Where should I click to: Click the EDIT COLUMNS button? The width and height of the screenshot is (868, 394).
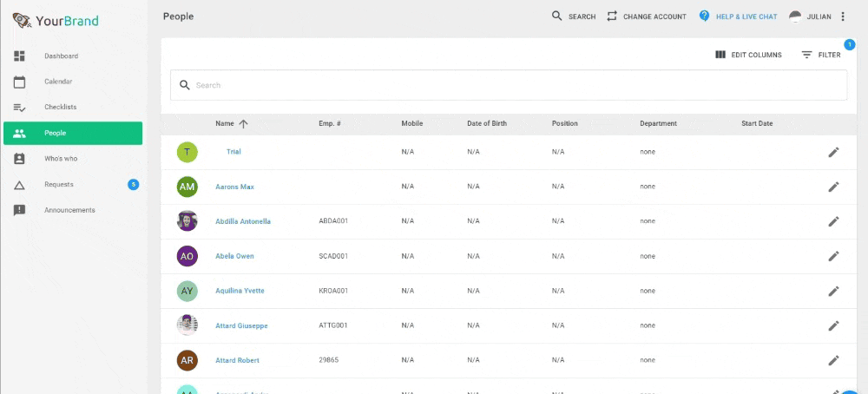748,55
